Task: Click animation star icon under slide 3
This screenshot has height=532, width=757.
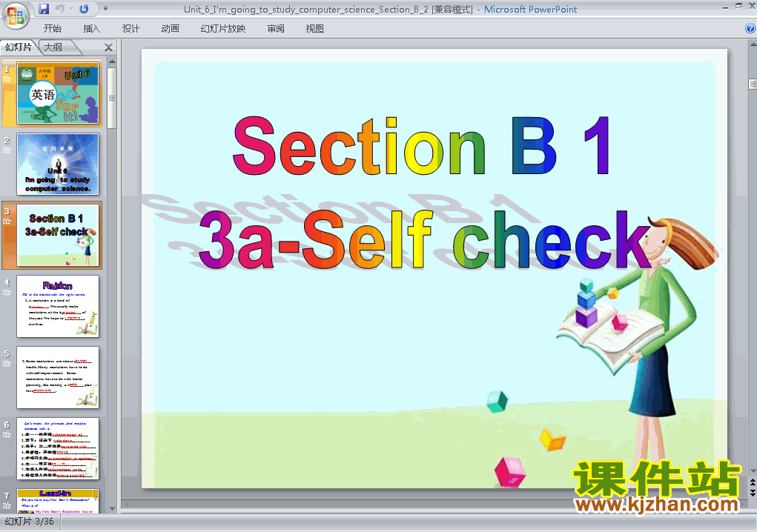Action: [x=7, y=222]
